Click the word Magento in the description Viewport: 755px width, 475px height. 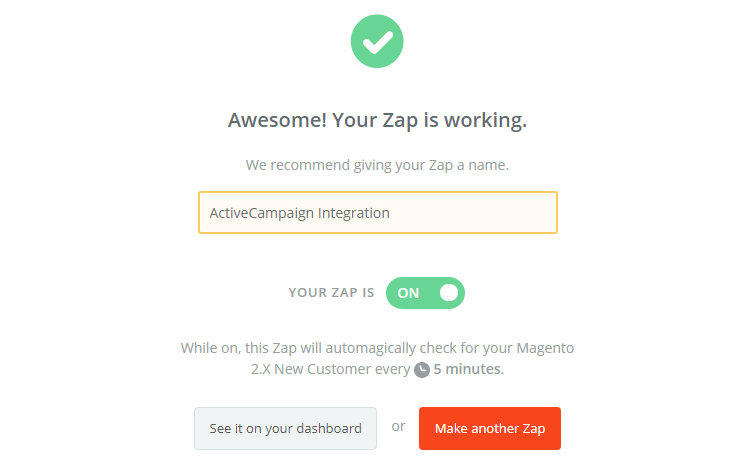pos(545,348)
